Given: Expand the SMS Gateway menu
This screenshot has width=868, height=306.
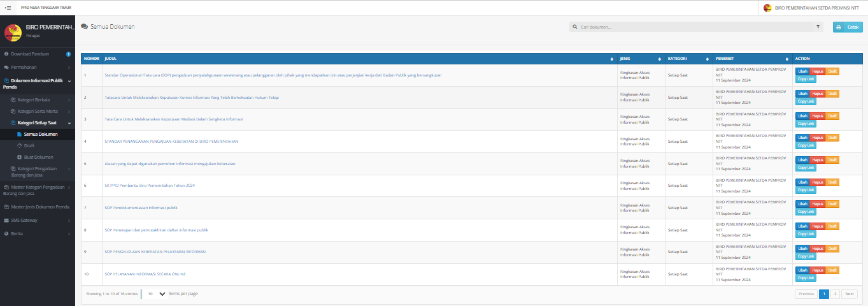Looking at the screenshot, I should (x=38, y=221).
